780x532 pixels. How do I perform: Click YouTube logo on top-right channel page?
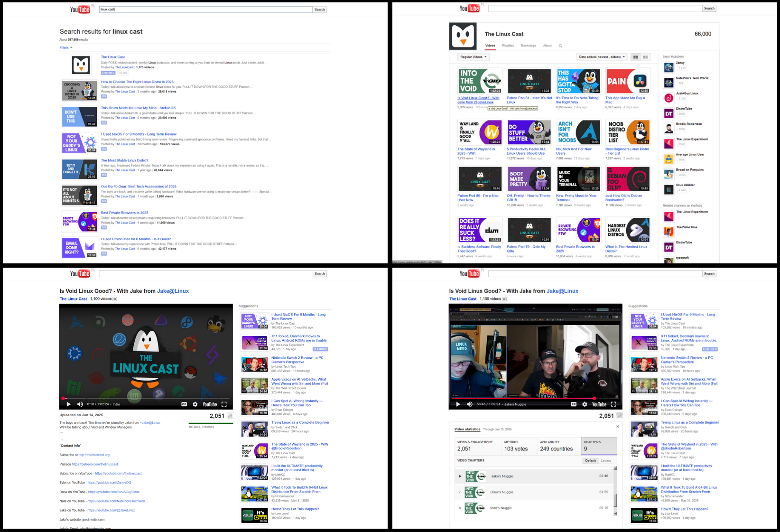(469, 9)
